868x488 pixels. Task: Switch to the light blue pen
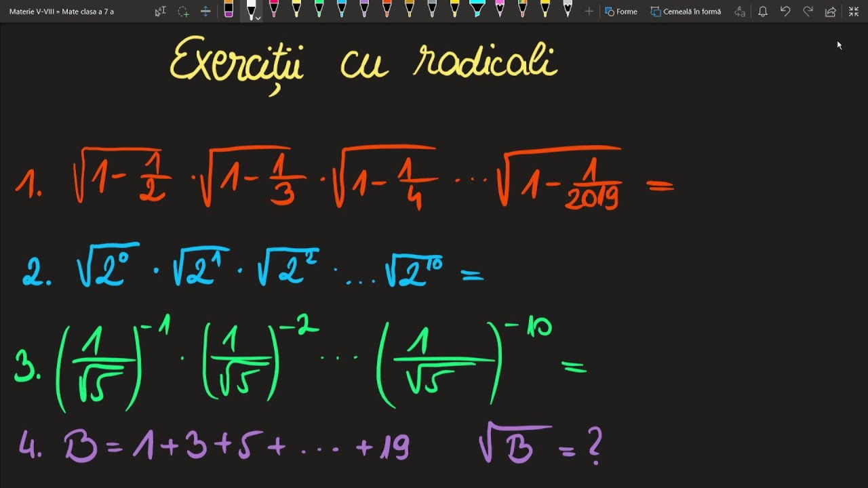[342, 9]
